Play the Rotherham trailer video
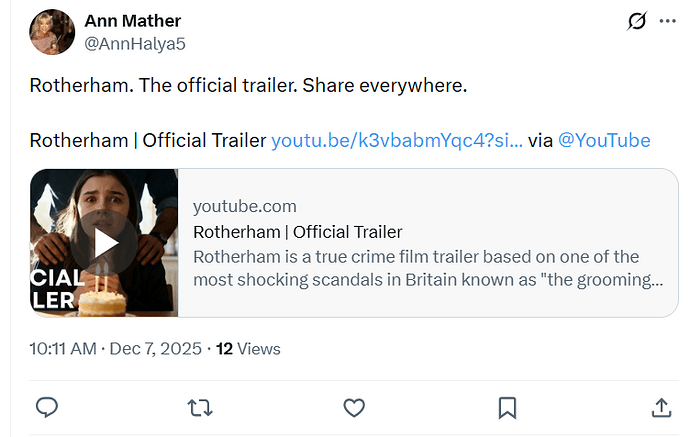The image size is (690, 437). tap(104, 242)
